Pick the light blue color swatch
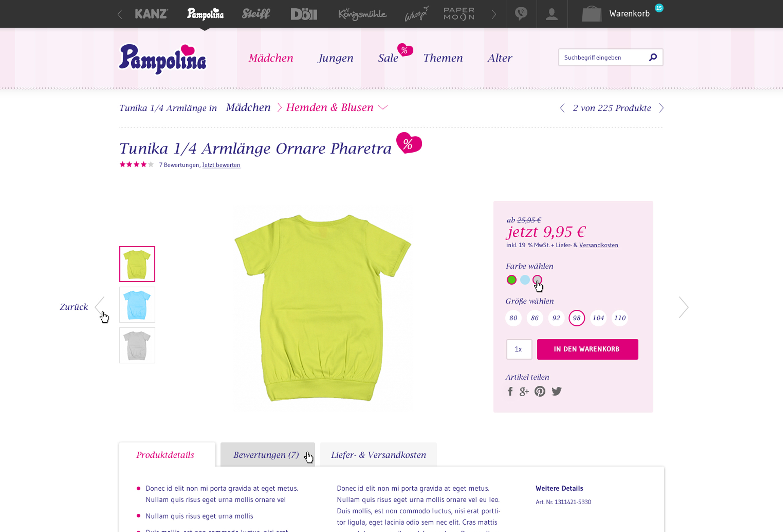The width and height of the screenshot is (783, 532). [x=525, y=280]
